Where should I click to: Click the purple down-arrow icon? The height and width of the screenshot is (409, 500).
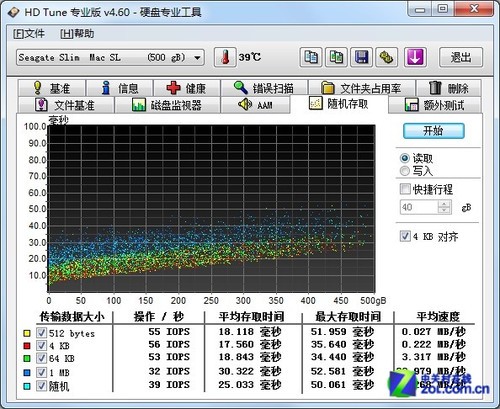(x=415, y=57)
